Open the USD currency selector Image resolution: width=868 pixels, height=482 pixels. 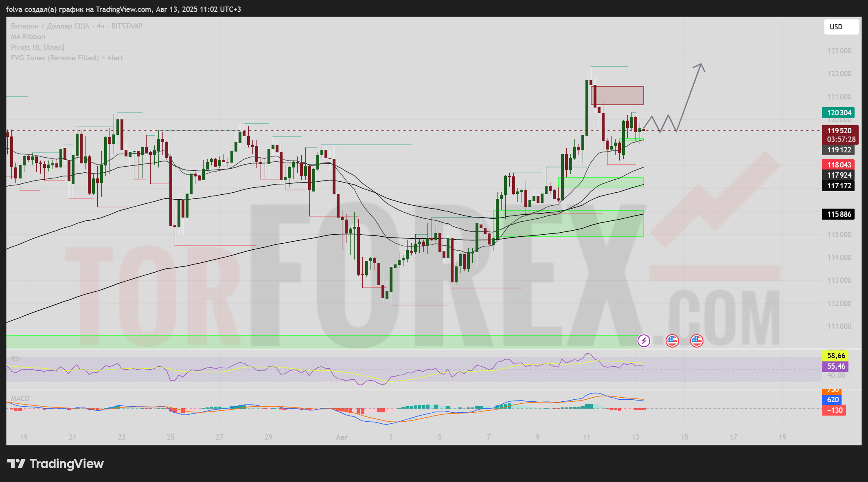[841, 27]
